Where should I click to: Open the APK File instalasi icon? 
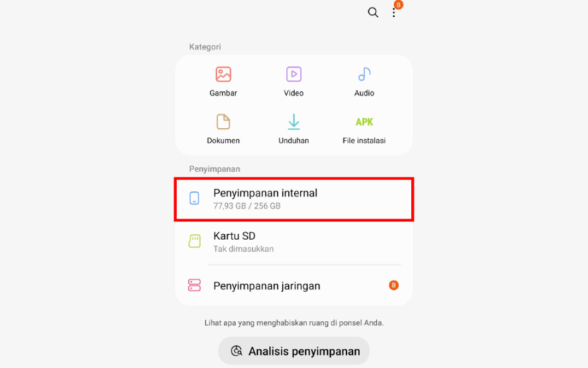click(x=364, y=122)
